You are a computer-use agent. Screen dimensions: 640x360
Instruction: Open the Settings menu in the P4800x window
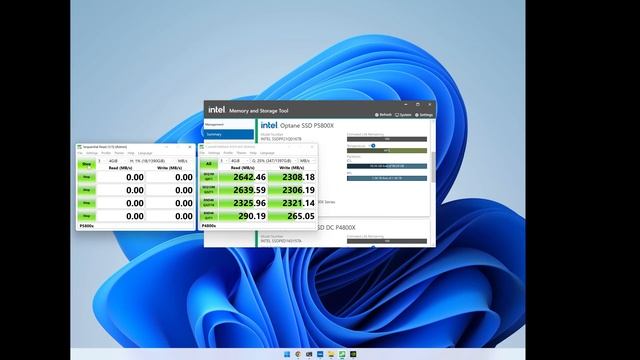click(214, 153)
